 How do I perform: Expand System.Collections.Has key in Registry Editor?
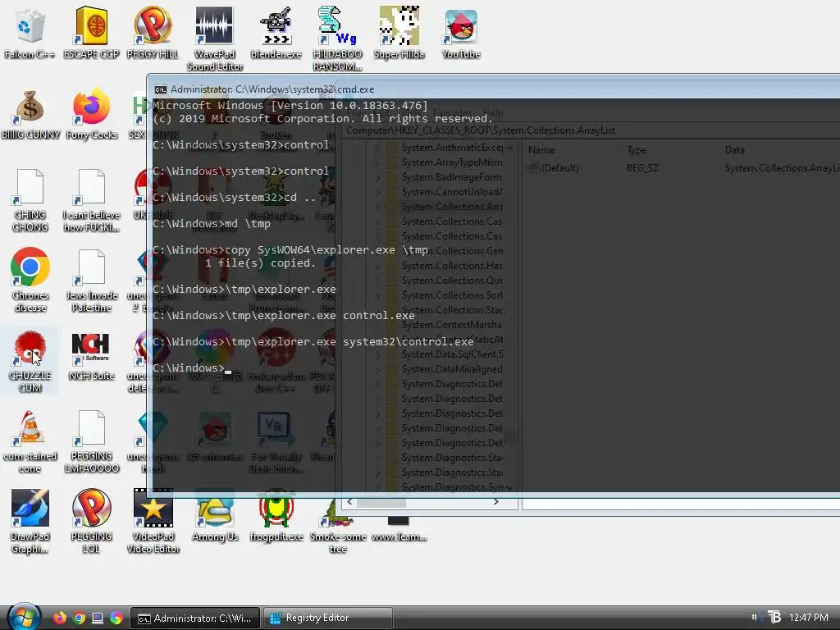[377, 266]
